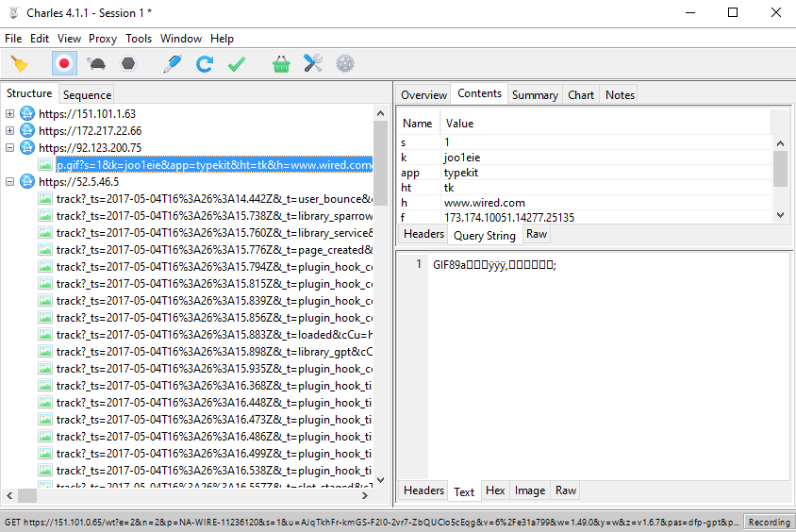
Task: Toggle breakpoints with the hexagon icon
Action: point(127,64)
